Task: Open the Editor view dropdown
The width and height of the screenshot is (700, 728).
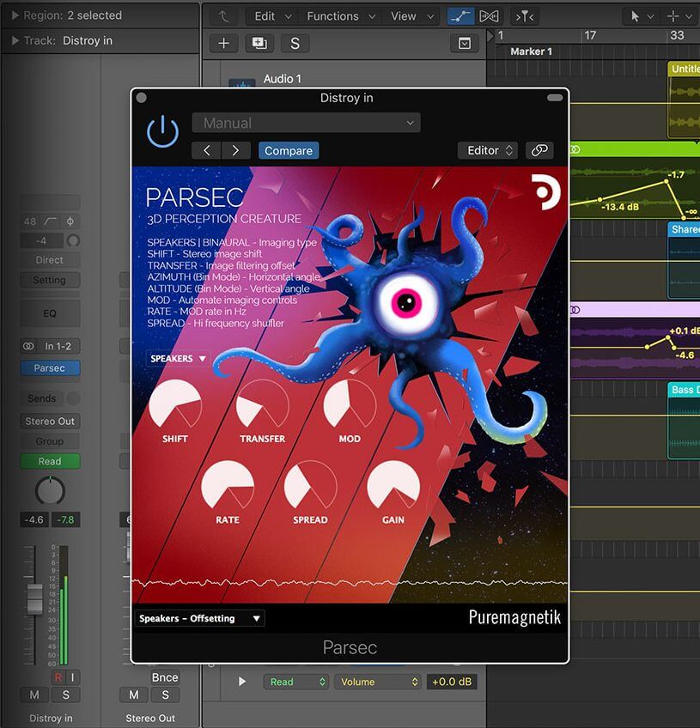Action: [x=488, y=150]
